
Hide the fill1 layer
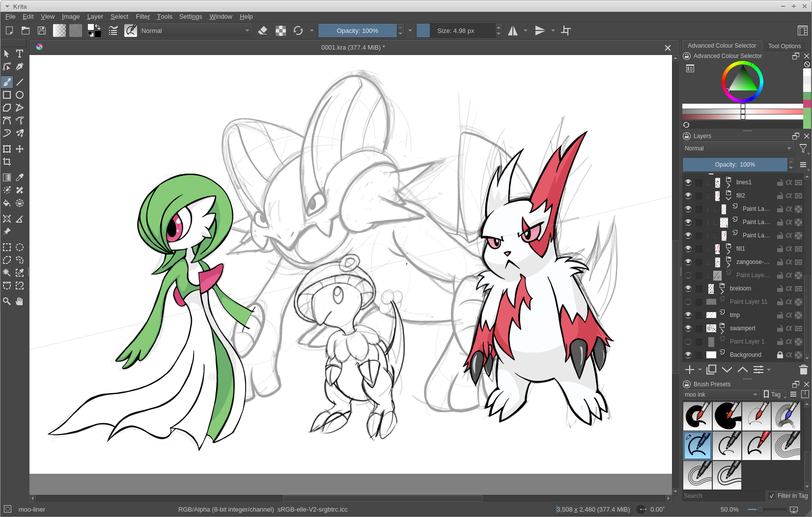tap(688, 249)
